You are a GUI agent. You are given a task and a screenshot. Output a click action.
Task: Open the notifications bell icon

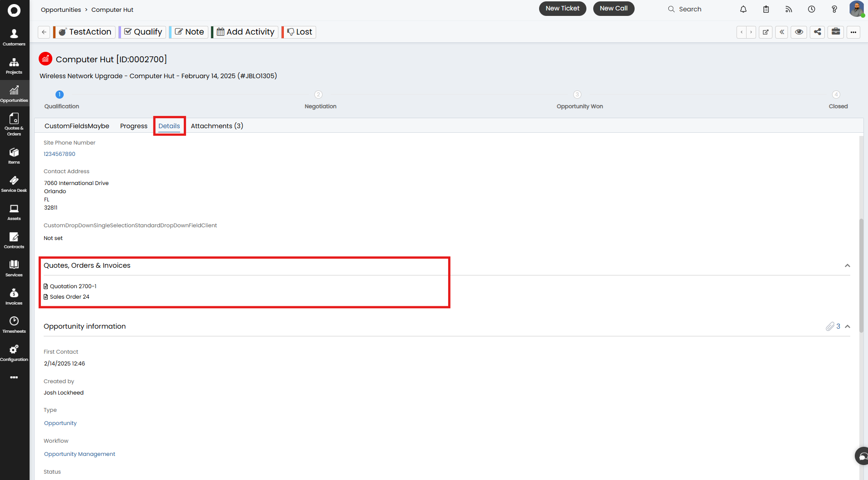(x=743, y=9)
